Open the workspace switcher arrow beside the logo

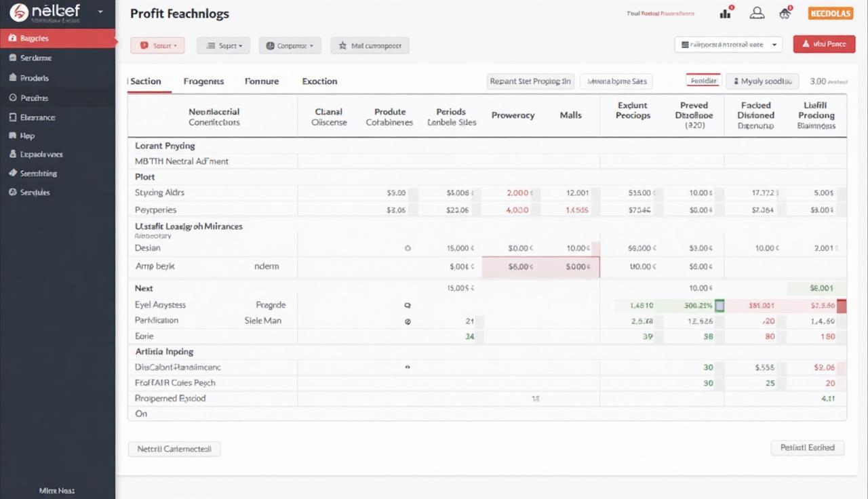point(101,12)
